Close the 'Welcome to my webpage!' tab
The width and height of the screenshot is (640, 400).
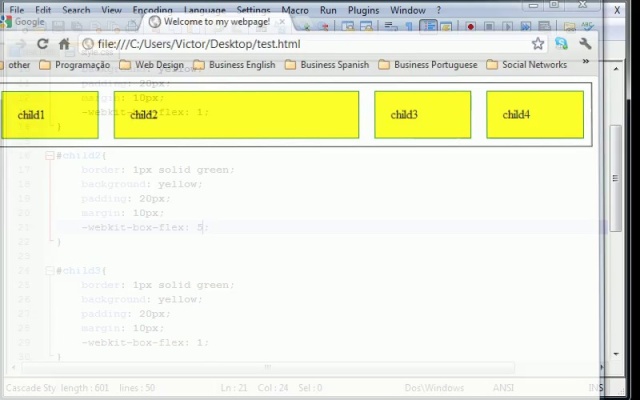(x=282, y=22)
